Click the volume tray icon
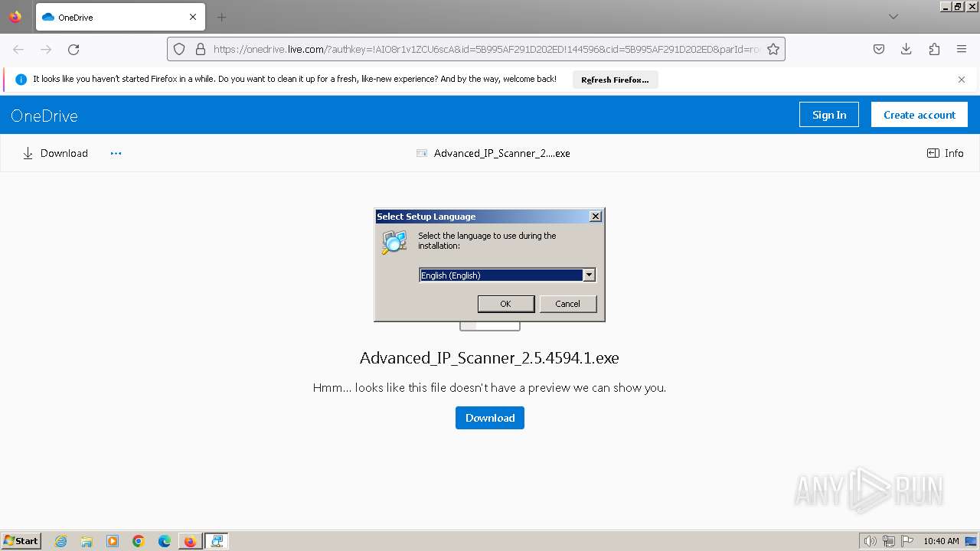 871,541
